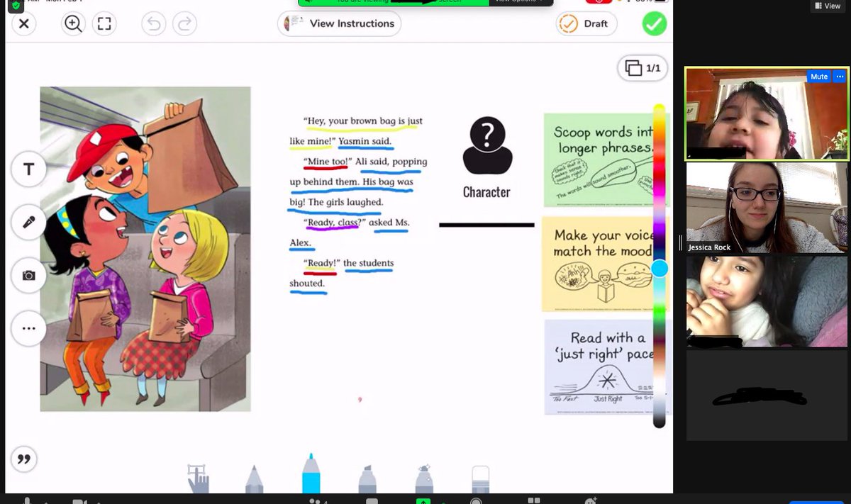Open the camera photo tool

point(29,275)
